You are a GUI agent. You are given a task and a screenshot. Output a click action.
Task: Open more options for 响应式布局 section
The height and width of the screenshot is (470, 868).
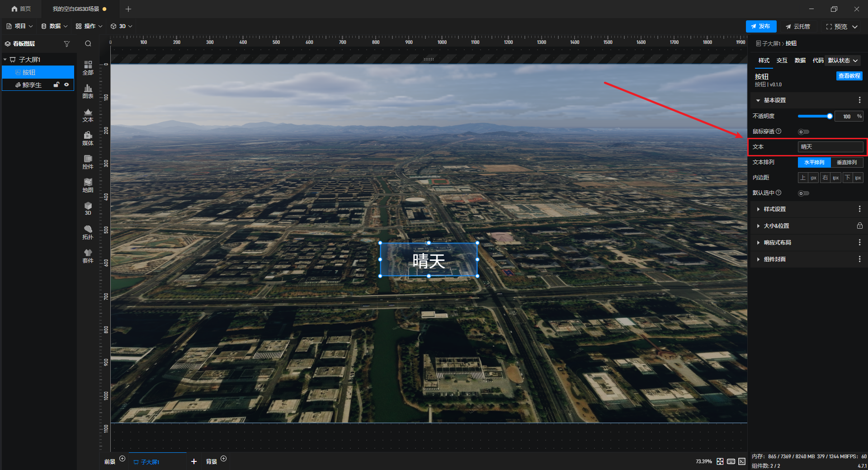[x=860, y=242]
